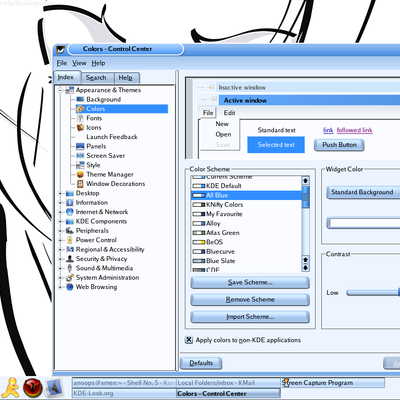Switch to the Search tab
400x400 pixels.
tap(97, 78)
